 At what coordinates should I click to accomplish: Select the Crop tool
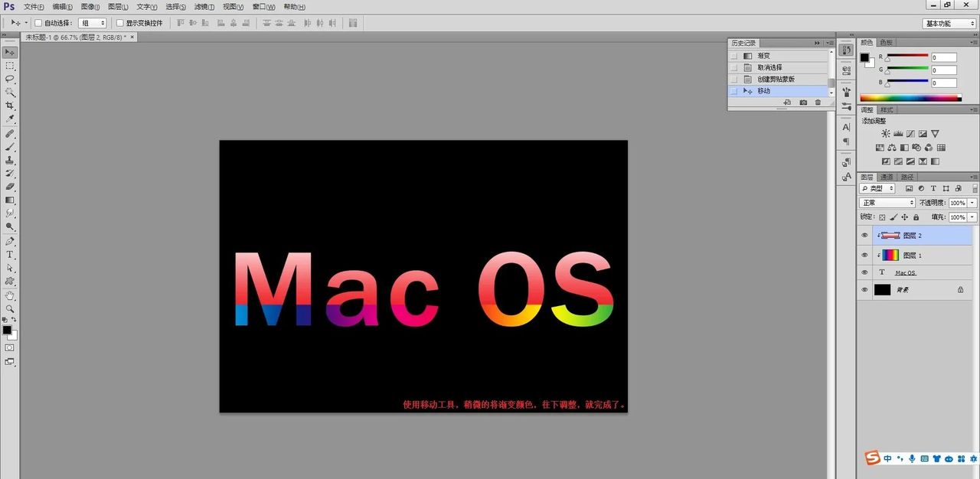tap(10, 106)
